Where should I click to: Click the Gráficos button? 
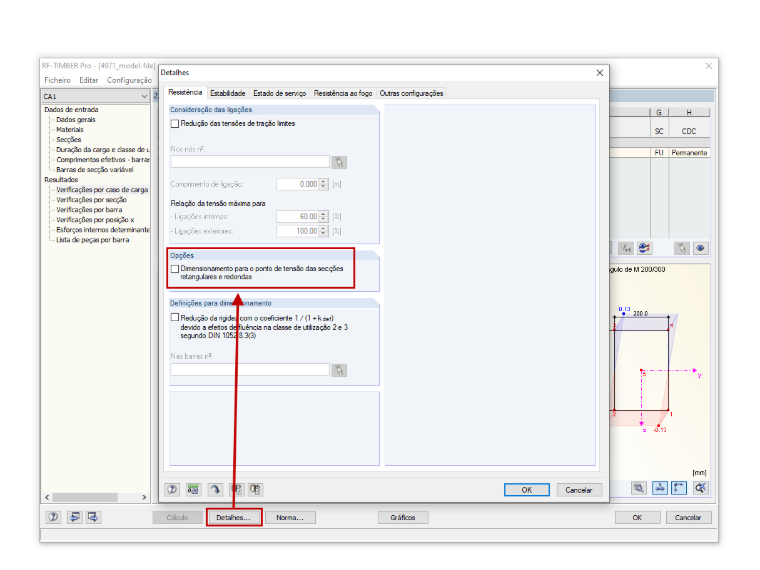pyautogui.click(x=403, y=518)
